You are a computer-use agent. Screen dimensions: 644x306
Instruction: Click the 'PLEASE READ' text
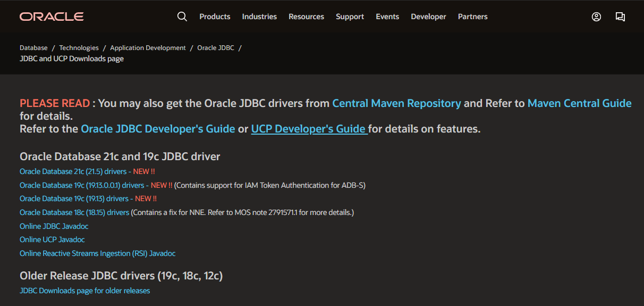(55, 103)
